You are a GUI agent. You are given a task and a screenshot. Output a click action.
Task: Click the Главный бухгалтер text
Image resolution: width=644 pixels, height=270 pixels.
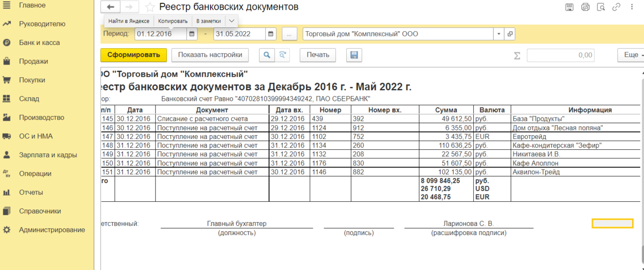pos(237,224)
